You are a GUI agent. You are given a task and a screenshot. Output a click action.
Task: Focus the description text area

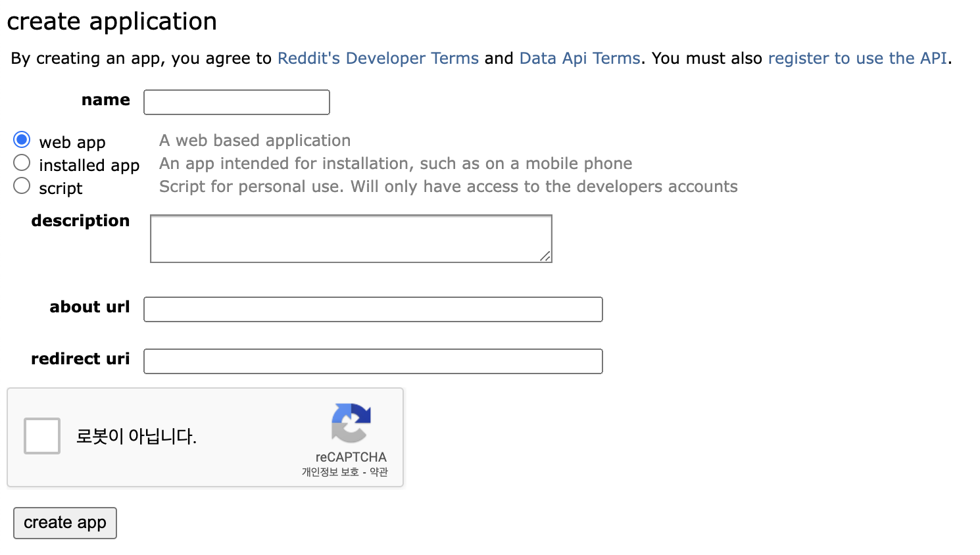[351, 239]
